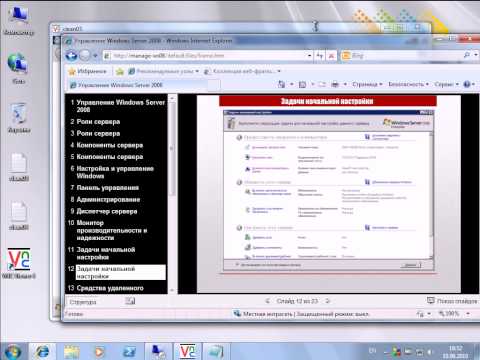Click the Internet Explorer taskbar icon
The width and height of the screenshot is (480, 360).
click(x=43, y=352)
